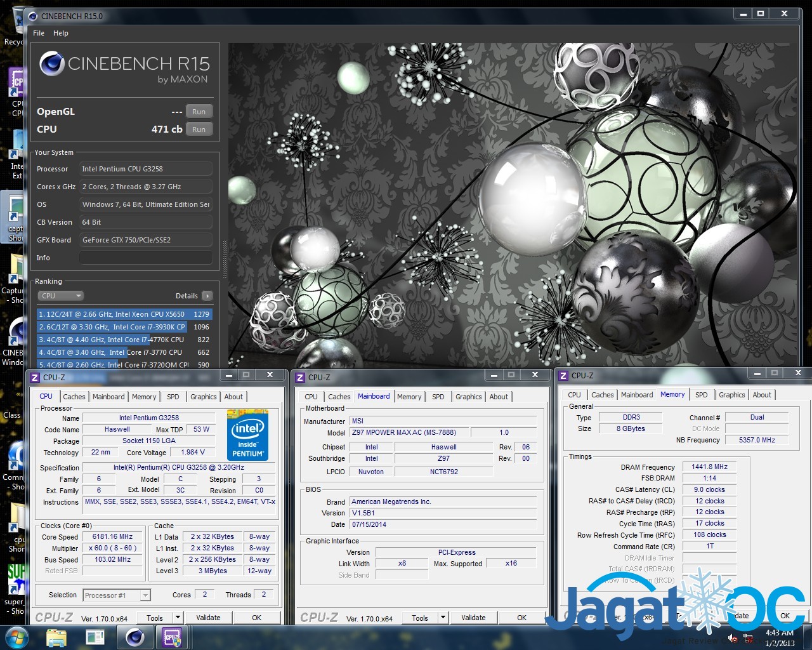Select ranking entry Core i7-4770K
Screen dimensions: 812x650
[x=124, y=340]
